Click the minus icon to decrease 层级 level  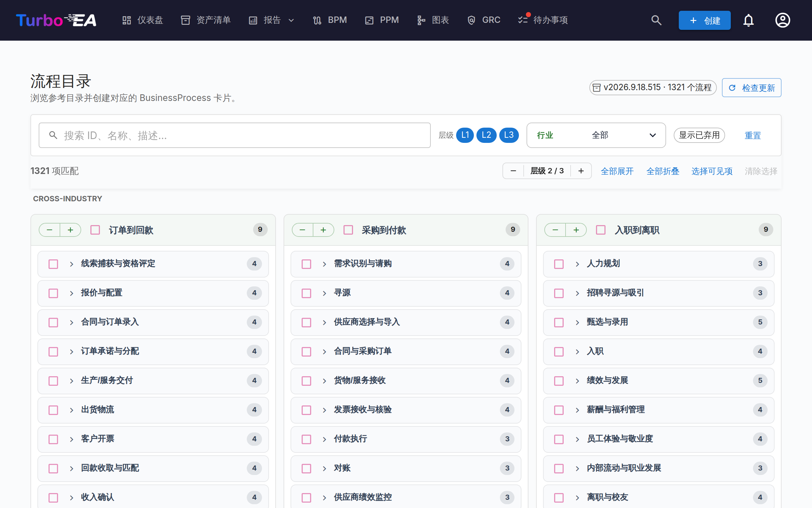pos(513,171)
